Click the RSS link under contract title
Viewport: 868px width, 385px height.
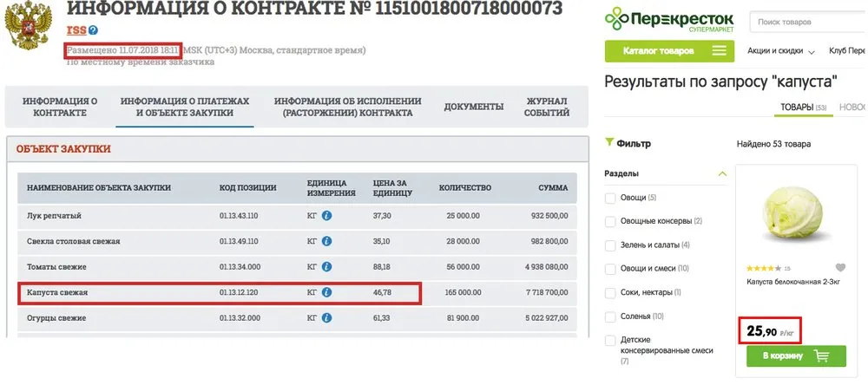[76, 30]
